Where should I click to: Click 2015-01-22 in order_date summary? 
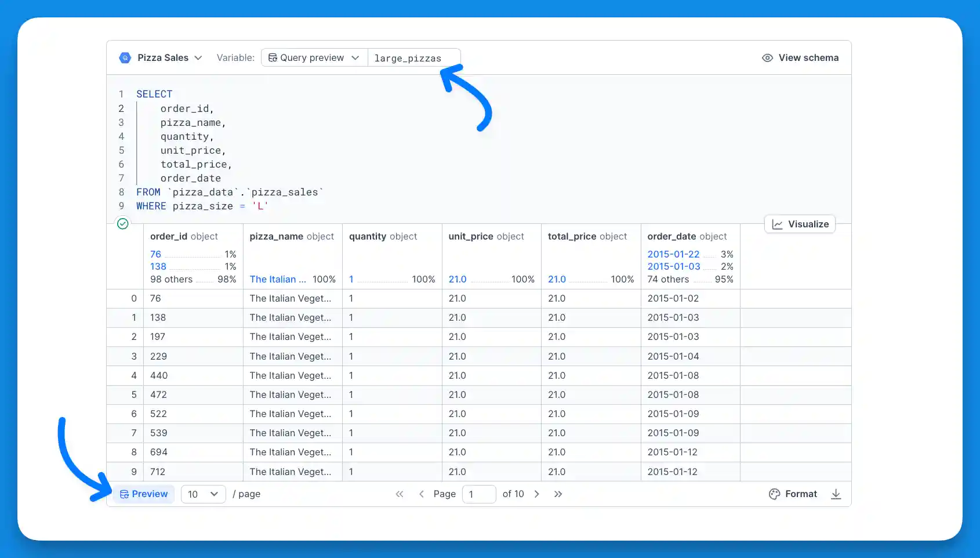673,254
